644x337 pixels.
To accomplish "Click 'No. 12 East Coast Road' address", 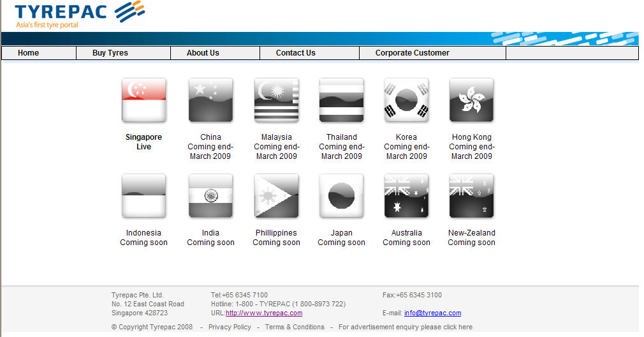I will pyautogui.click(x=148, y=304).
